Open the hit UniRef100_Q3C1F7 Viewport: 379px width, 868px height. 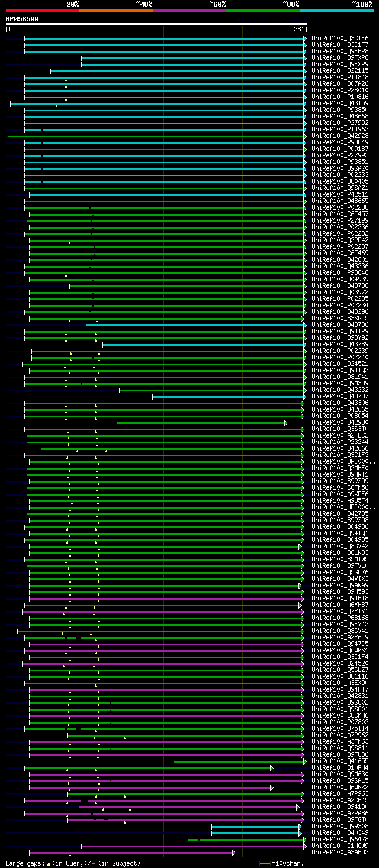coord(340,45)
